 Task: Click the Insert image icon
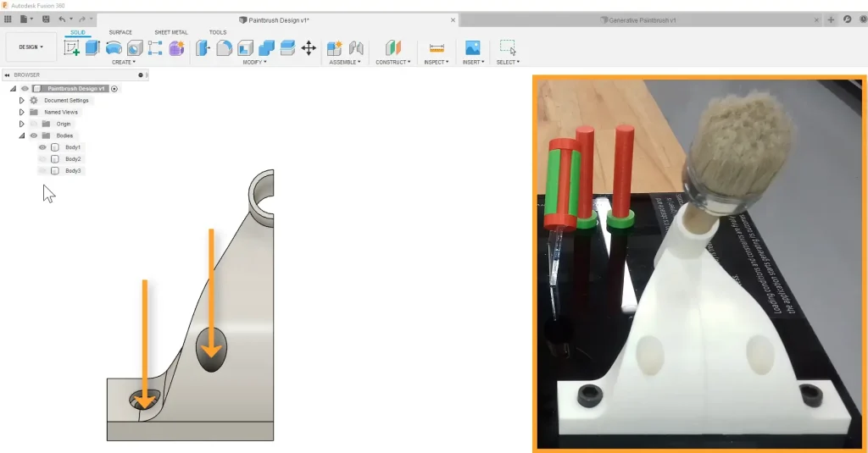pos(472,48)
